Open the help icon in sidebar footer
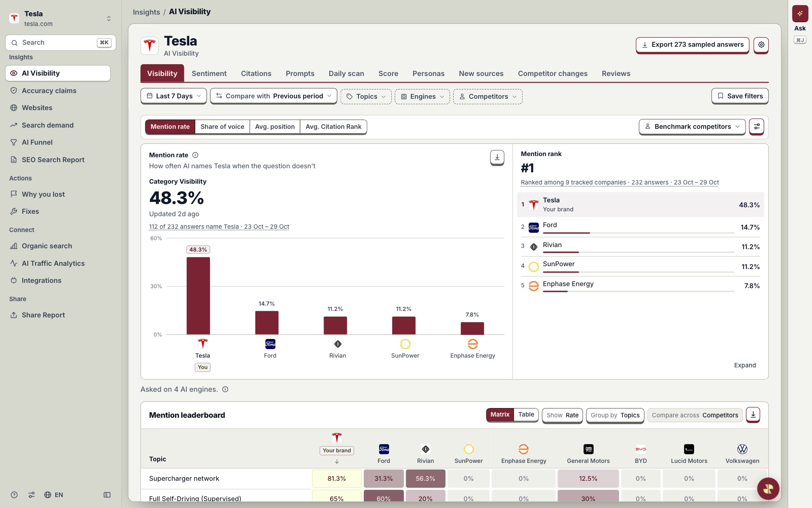Viewport: 812px width, 508px height. [x=14, y=495]
